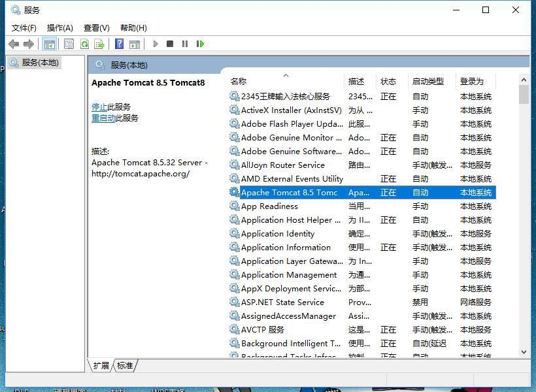Click 禁用 startup type of ASP.NET

pyautogui.click(x=420, y=302)
